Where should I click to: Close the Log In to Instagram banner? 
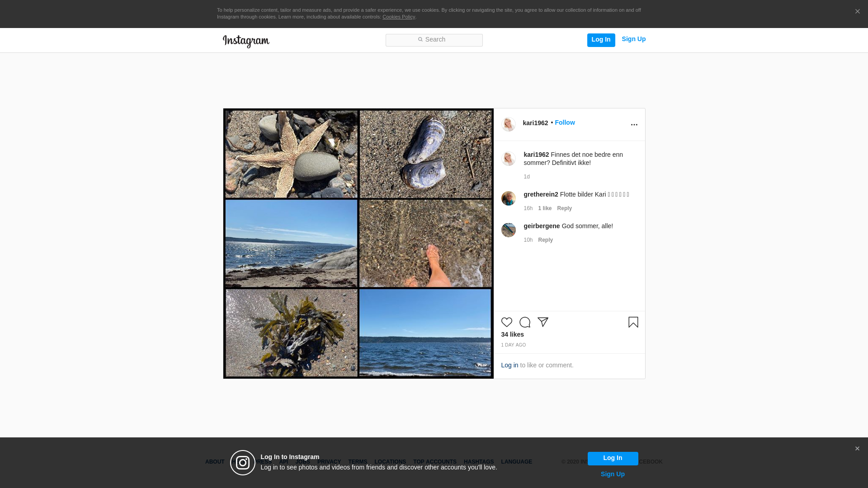click(x=857, y=449)
